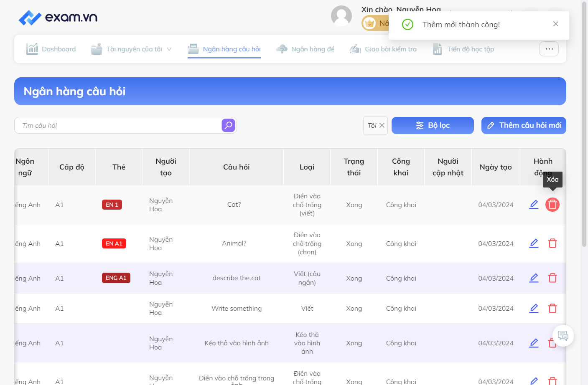Dismiss the "Thêm mới thành công!" notification

555,24
